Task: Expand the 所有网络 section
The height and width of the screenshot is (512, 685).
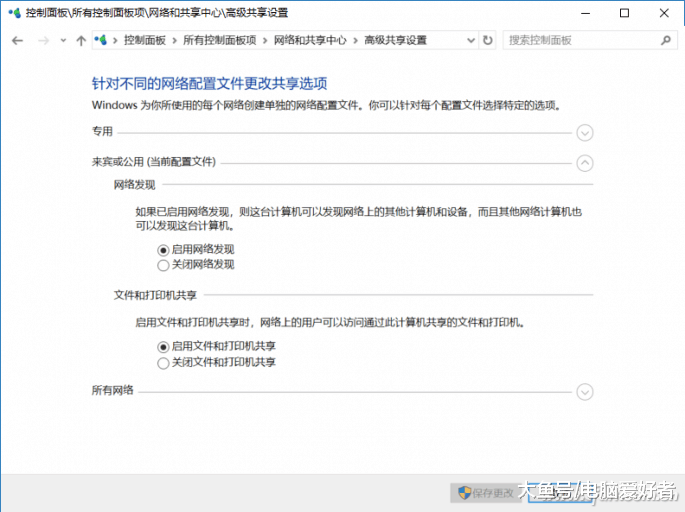Action: click(x=585, y=392)
